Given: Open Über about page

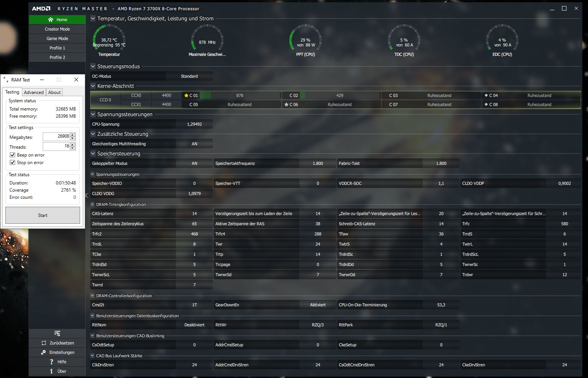Looking at the screenshot, I should click(x=57, y=371).
